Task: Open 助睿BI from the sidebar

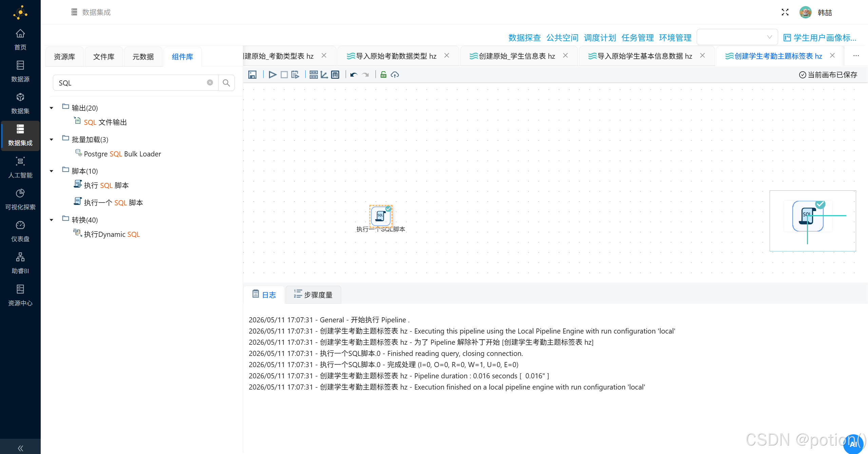Action: coord(20,263)
